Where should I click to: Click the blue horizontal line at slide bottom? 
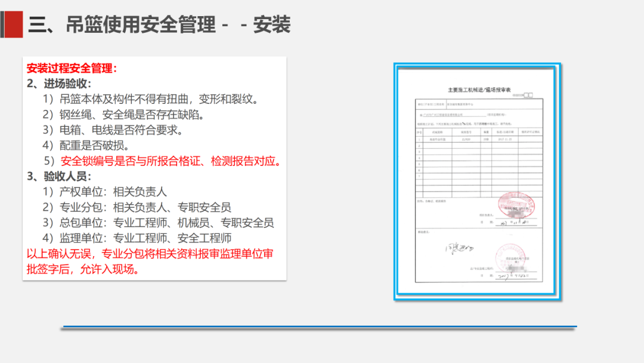(x=319, y=327)
